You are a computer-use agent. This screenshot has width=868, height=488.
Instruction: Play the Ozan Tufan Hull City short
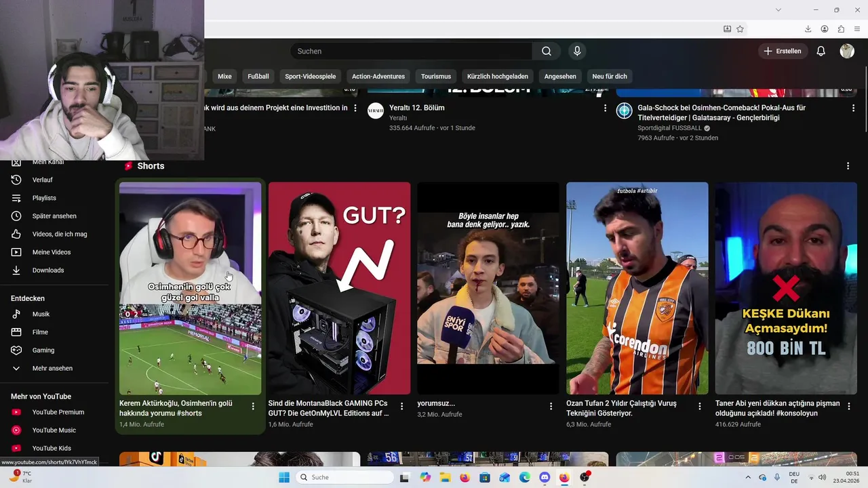click(x=637, y=288)
